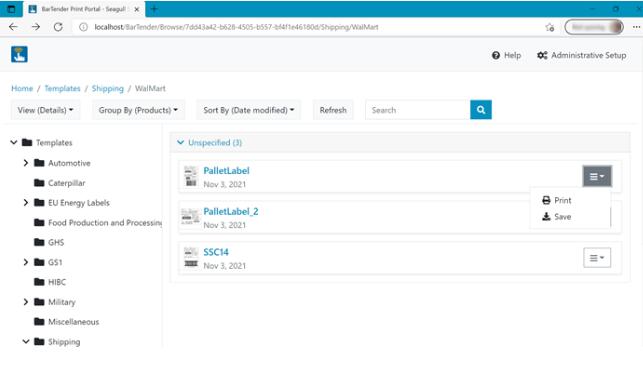Click the PalletLabel_2 thumbnail preview

pyautogui.click(x=190, y=217)
